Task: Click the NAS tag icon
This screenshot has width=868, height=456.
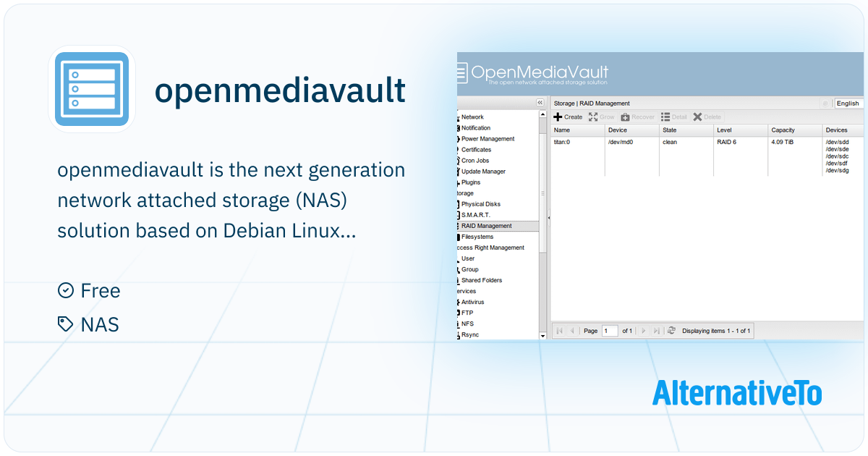Action: [66, 324]
